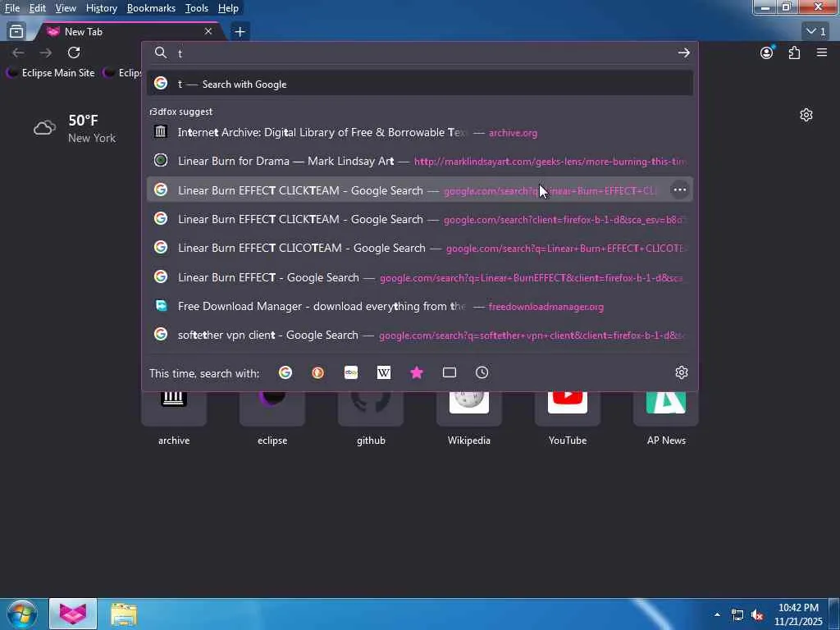Click the network tray icon
840x630 pixels.
[737, 615]
